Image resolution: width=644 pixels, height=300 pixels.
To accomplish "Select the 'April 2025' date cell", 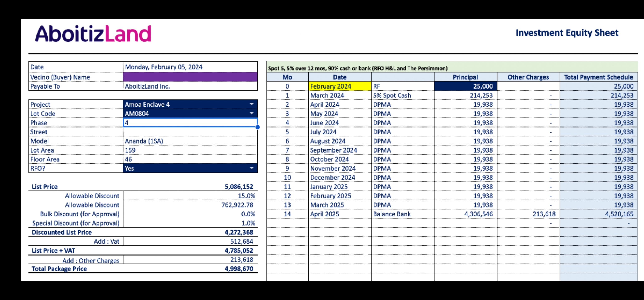I will (340, 214).
